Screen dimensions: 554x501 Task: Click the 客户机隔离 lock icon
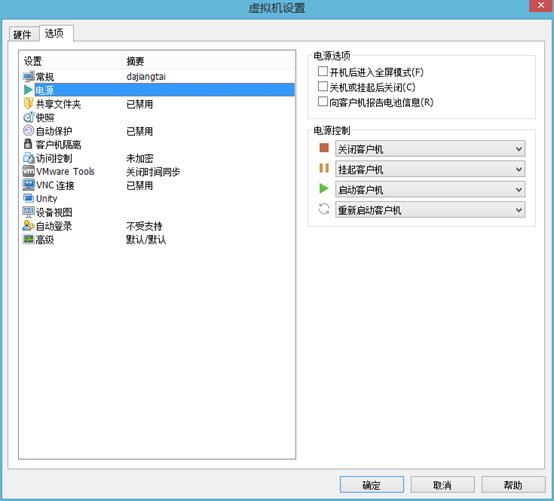click(28, 144)
